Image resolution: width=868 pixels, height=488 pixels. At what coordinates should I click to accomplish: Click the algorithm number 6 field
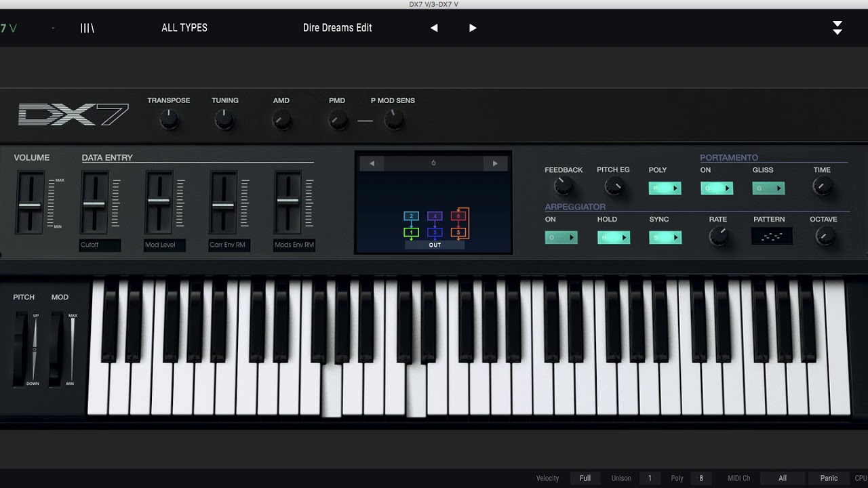tap(433, 163)
